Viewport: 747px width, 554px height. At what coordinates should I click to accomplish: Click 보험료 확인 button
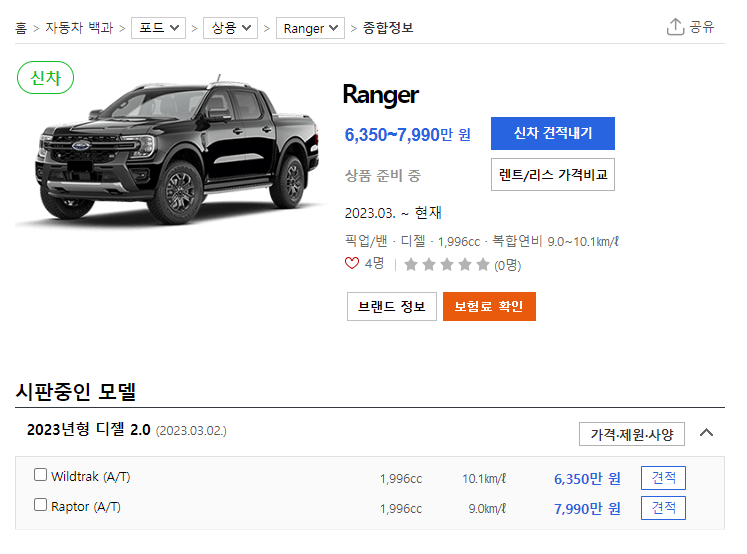click(x=489, y=306)
